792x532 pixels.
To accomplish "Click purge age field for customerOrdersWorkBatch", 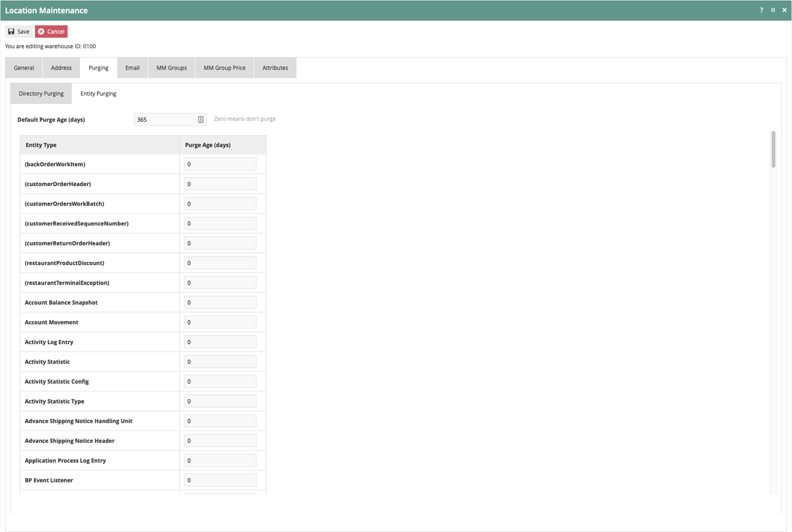I will tap(220, 204).
